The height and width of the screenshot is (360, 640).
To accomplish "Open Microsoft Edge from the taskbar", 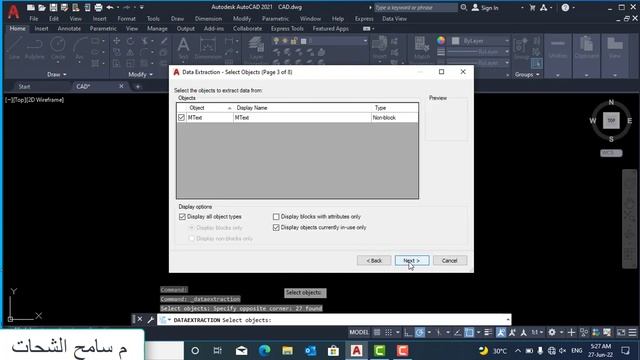I will [x=264, y=351].
